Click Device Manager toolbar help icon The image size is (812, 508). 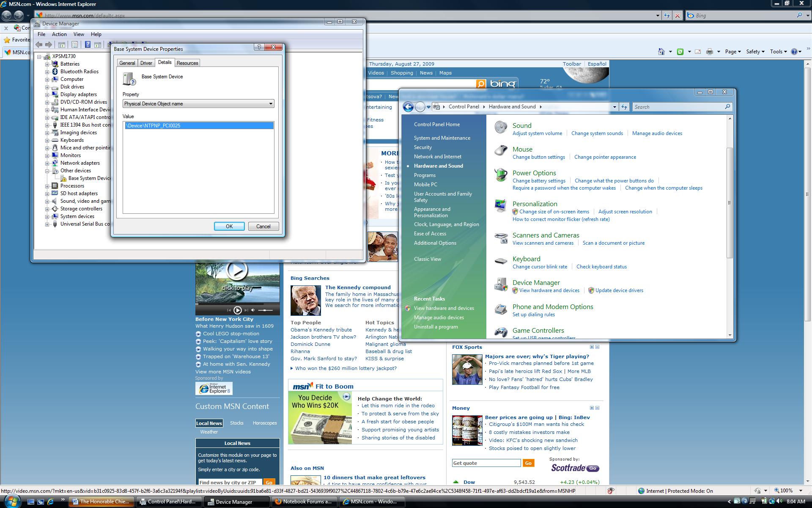[88, 44]
